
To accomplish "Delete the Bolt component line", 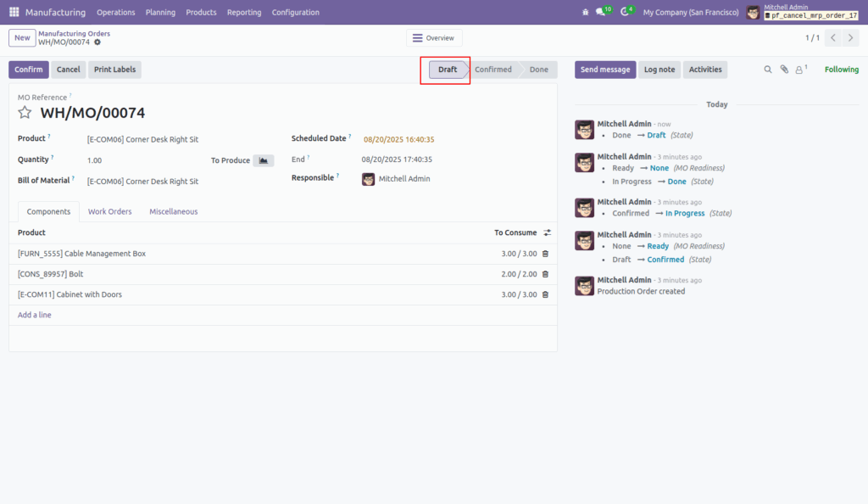I will (x=545, y=274).
